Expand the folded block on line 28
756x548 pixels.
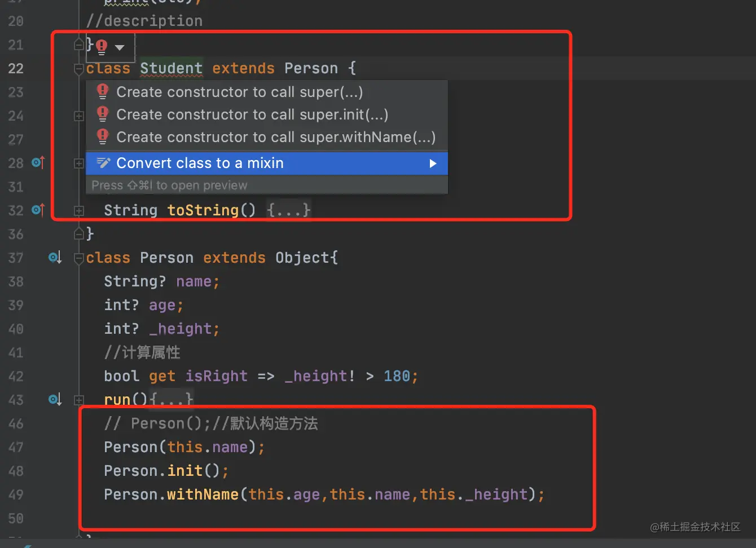click(x=79, y=163)
